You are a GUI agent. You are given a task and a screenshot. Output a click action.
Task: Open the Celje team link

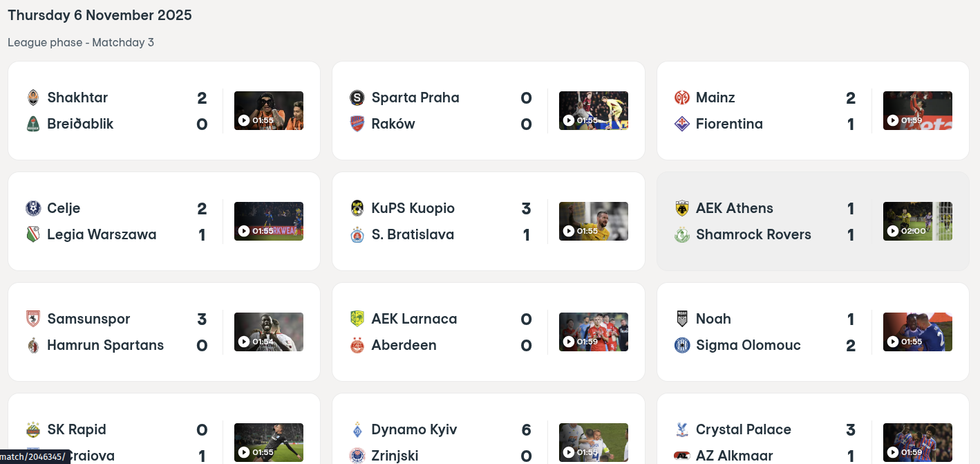click(x=64, y=208)
